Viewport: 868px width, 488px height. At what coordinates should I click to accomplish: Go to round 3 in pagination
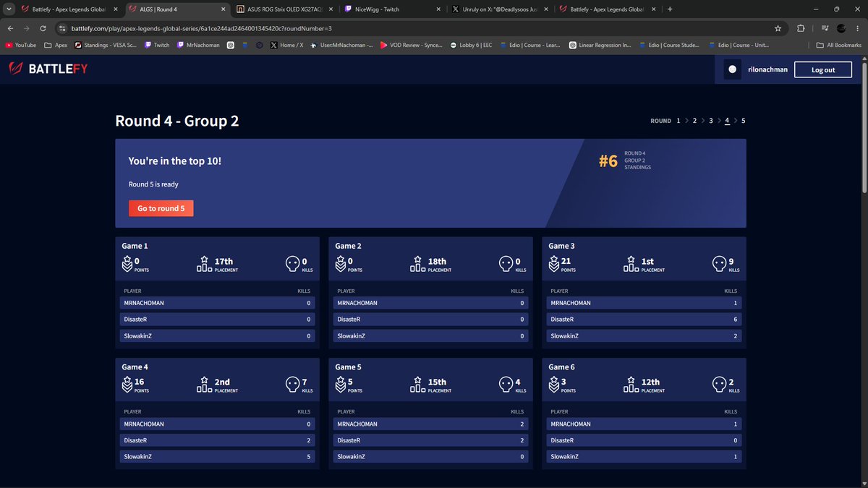[711, 121]
